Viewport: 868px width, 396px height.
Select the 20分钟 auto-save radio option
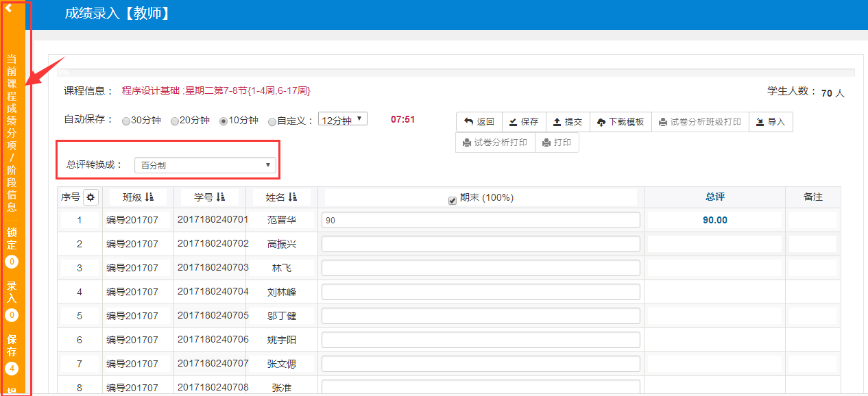click(x=175, y=121)
